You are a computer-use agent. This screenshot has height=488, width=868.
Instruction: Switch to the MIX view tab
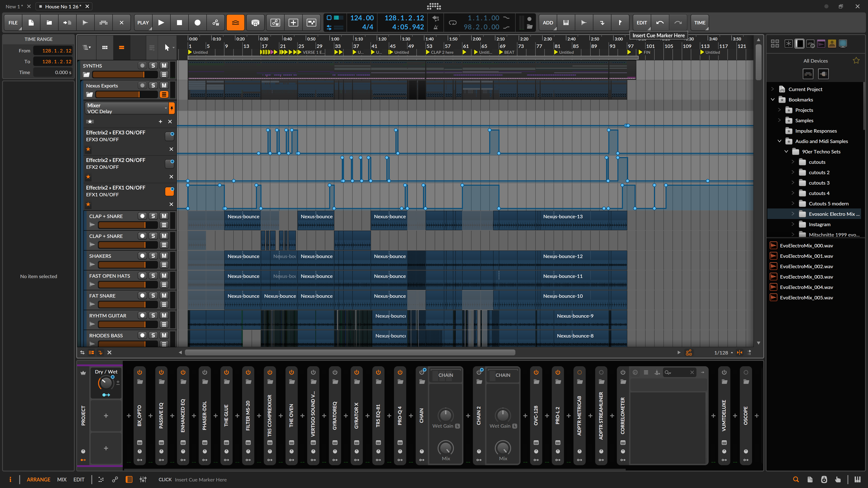point(62,479)
